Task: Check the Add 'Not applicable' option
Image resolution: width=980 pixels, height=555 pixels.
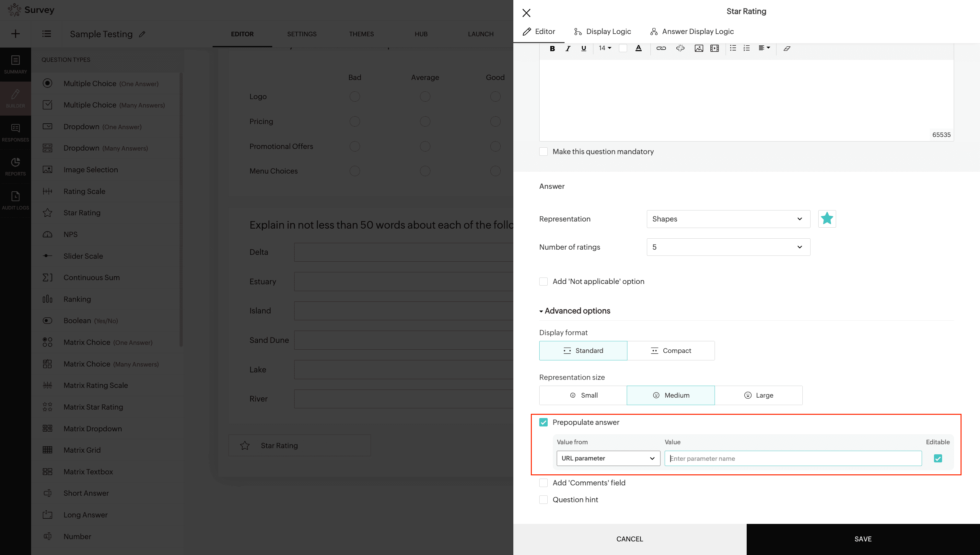Action: pos(543,282)
